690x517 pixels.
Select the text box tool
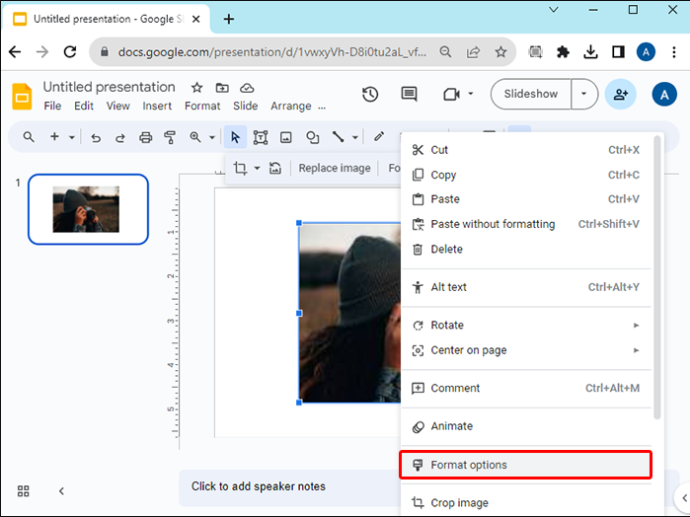pos(261,137)
